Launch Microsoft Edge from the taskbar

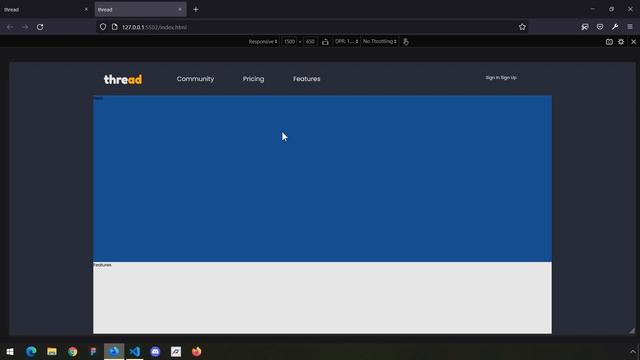click(x=31, y=351)
